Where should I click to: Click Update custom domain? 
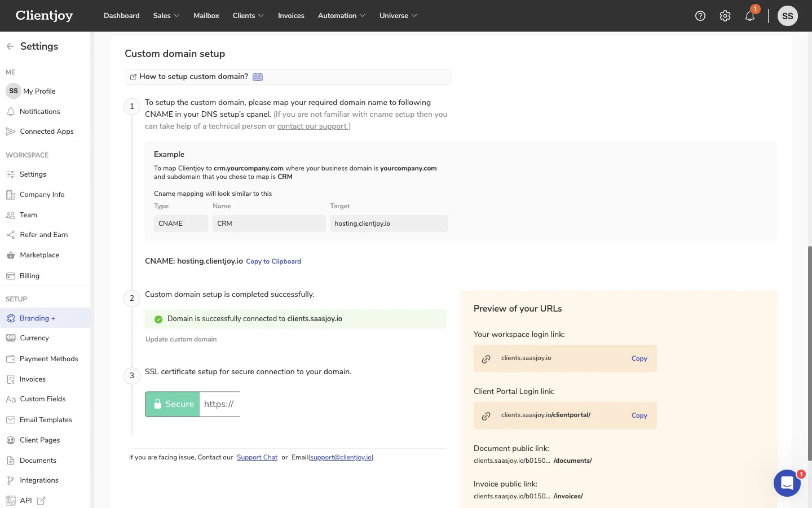tap(181, 339)
